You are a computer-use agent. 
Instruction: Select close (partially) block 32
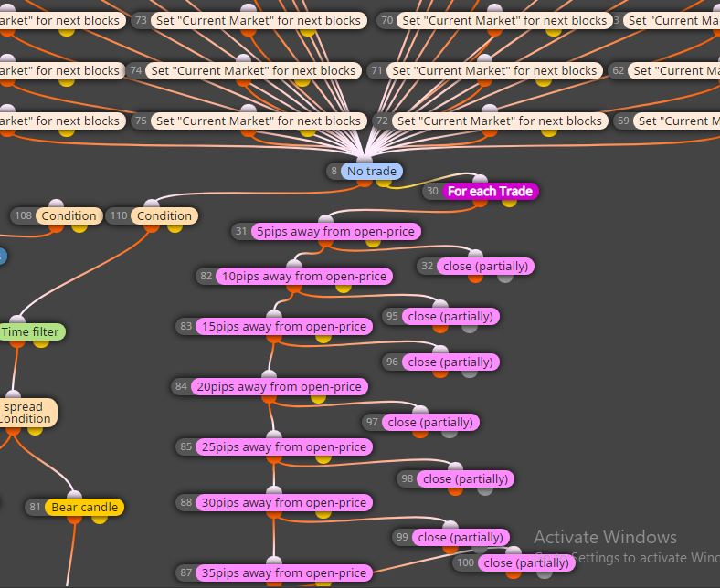[485, 267]
